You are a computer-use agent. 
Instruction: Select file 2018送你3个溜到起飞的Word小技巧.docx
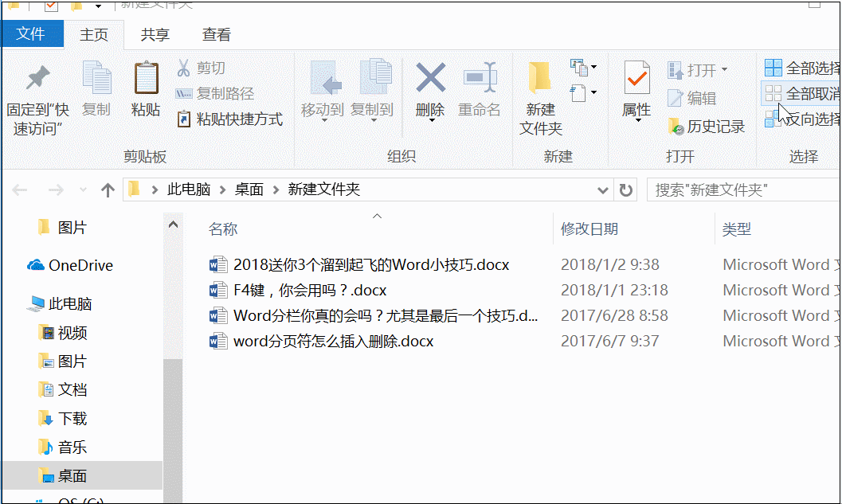click(359, 264)
